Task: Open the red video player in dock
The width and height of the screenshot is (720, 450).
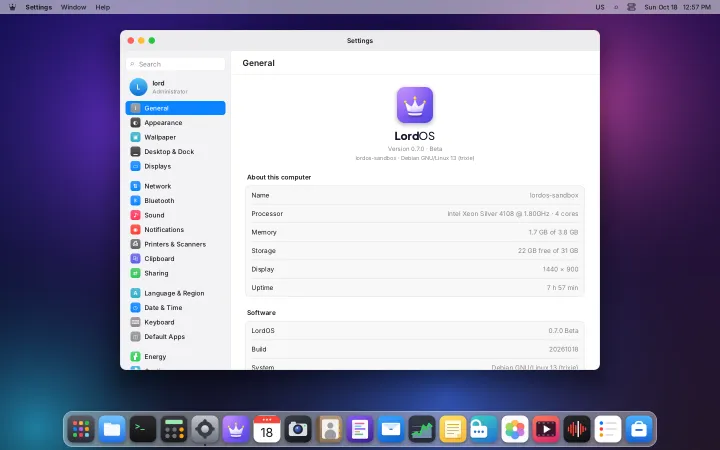Action: pyautogui.click(x=546, y=429)
